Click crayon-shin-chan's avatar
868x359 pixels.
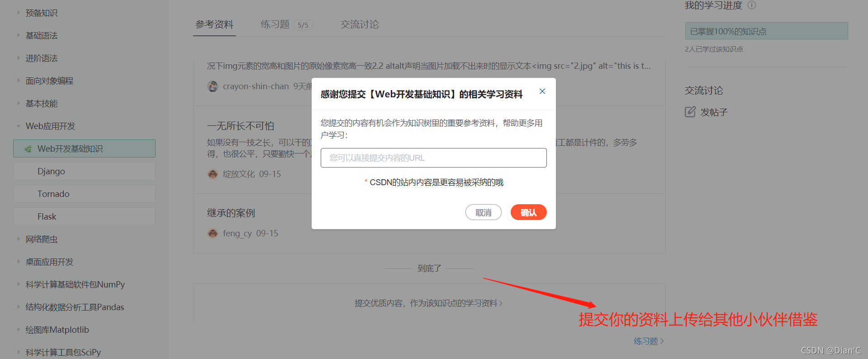click(x=213, y=86)
